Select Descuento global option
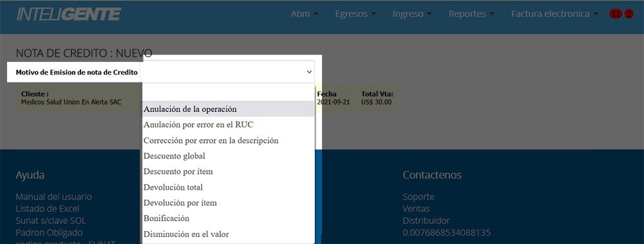 [x=229, y=156]
